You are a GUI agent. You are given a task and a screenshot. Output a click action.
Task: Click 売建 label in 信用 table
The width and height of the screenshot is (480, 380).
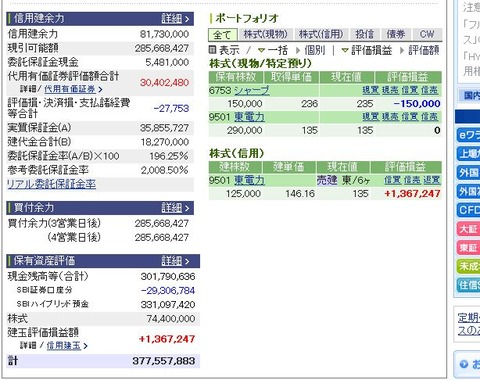327,180
